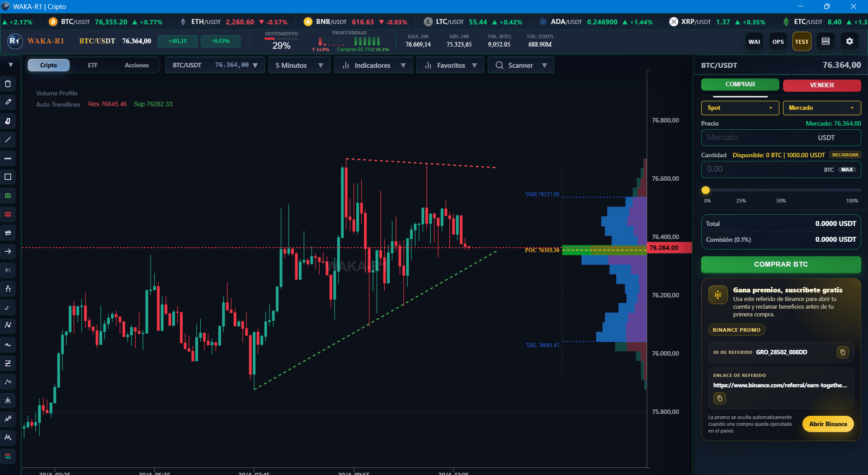868x475 pixels.
Task: Click the BINANCE PROMO badge
Action: coord(736,330)
